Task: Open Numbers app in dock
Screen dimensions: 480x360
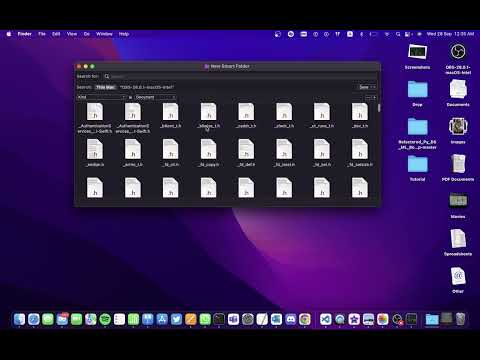Action: pyautogui.click(x=133, y=319)
